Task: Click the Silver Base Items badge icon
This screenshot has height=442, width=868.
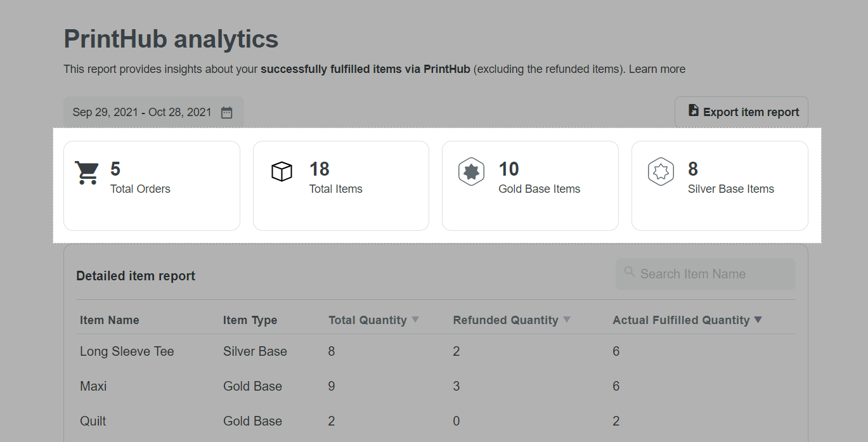Action: [660, 172]
